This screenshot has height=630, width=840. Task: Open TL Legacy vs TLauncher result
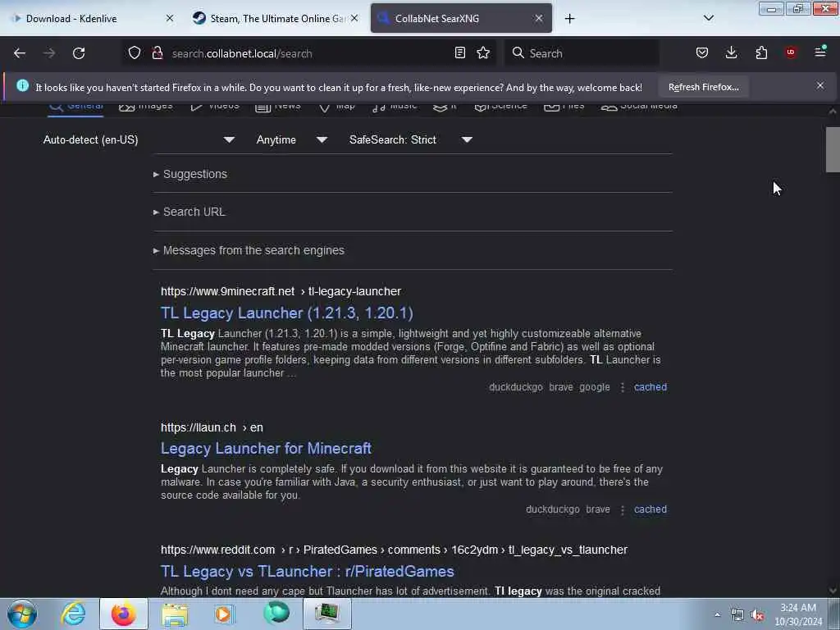307,572
